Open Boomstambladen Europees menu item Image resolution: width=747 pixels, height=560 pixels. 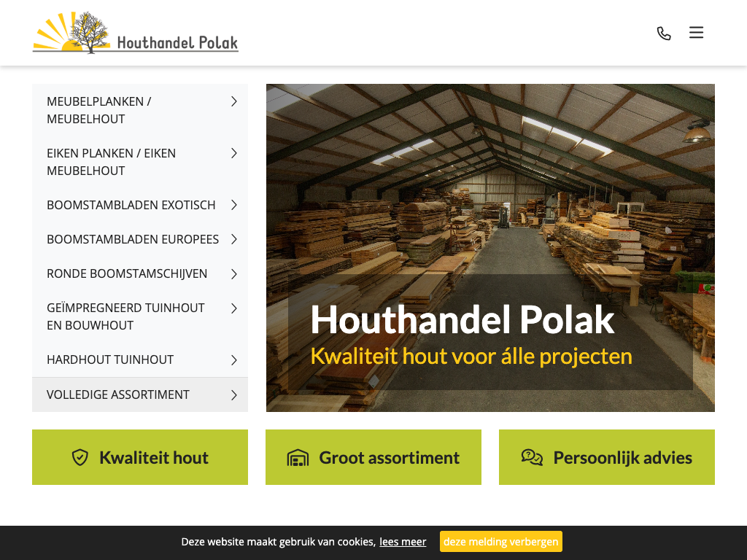140,239
